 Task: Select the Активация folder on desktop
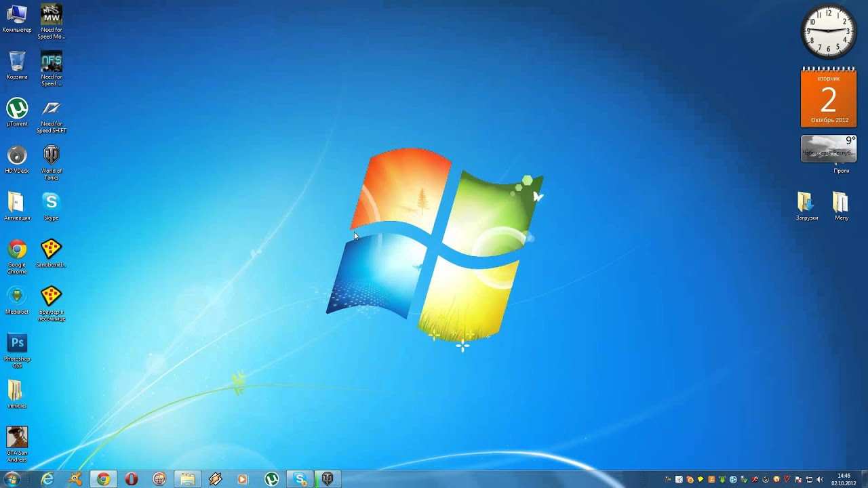pyautogui.click(x=17, y=206)
